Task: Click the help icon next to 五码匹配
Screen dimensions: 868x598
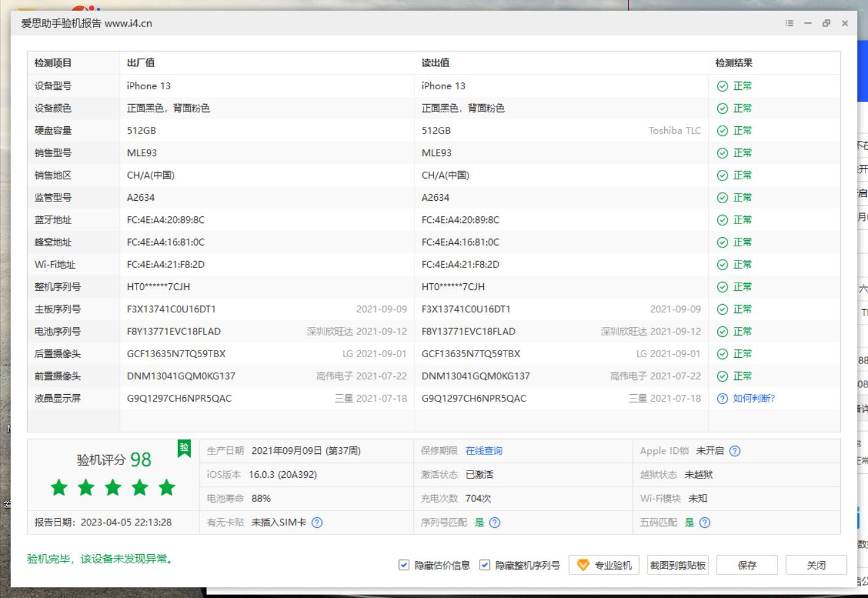Action: coord(705,522)
